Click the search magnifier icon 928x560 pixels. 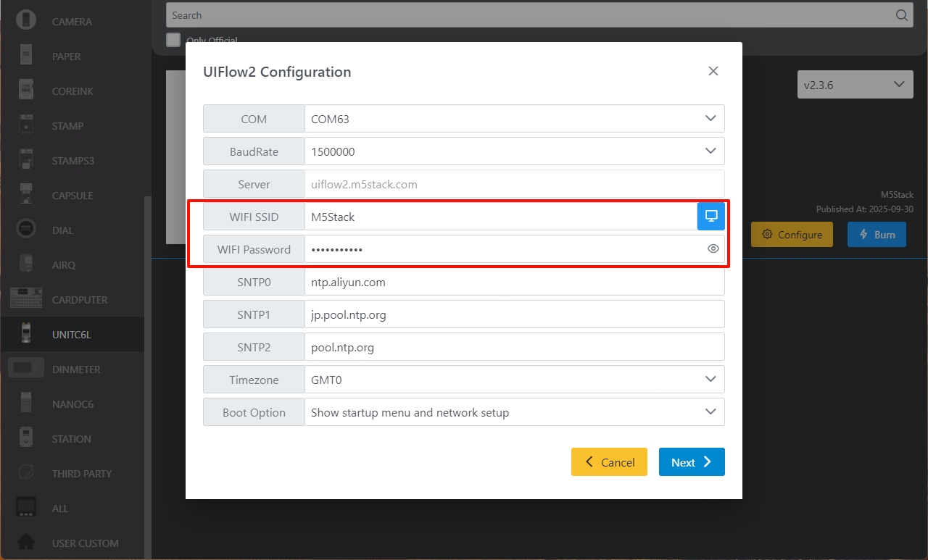901,15
